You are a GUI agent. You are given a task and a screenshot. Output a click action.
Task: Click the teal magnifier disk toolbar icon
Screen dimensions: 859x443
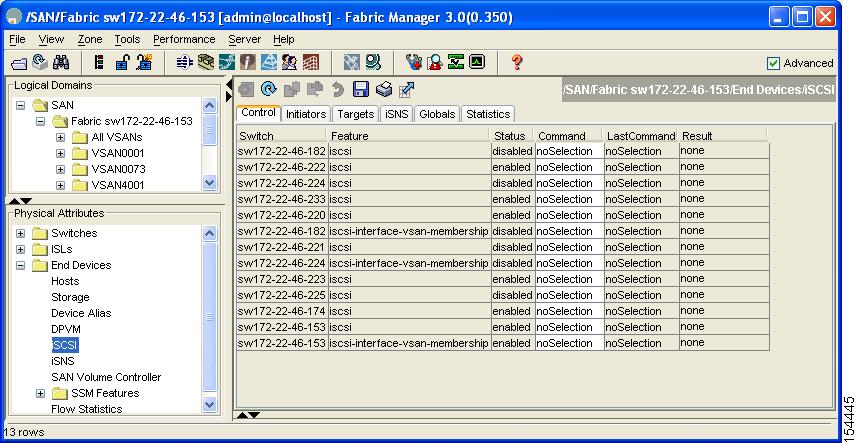pyautogui.click(x=373, y=62)
